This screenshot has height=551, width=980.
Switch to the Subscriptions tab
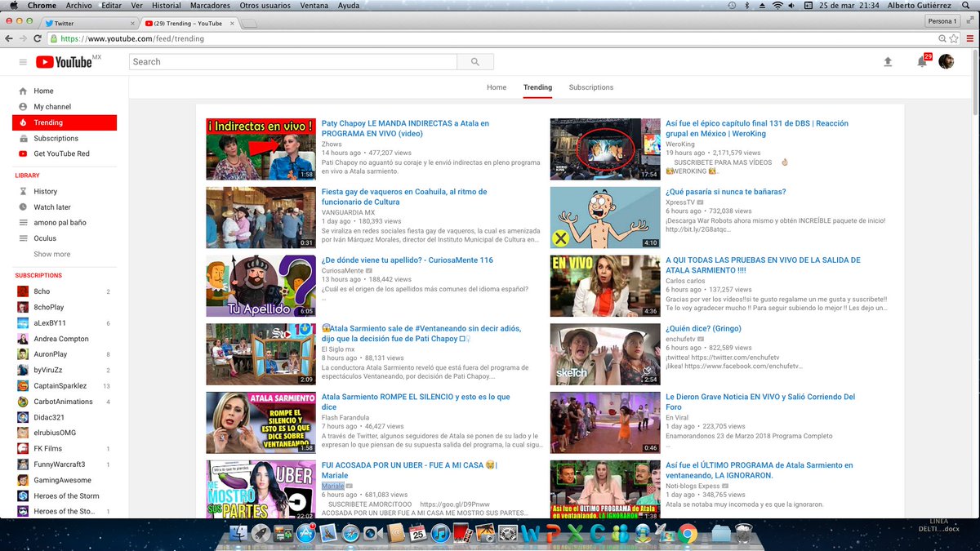pyautogui.click(x=591, y=87)
